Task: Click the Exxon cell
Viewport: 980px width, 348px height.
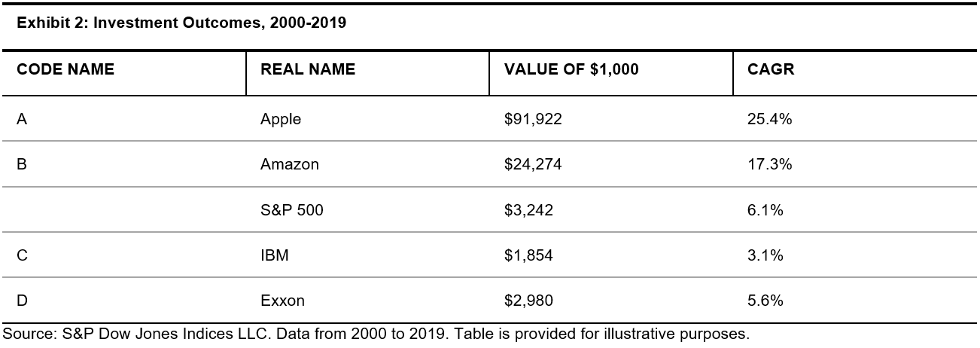Action: coord(282,301)
